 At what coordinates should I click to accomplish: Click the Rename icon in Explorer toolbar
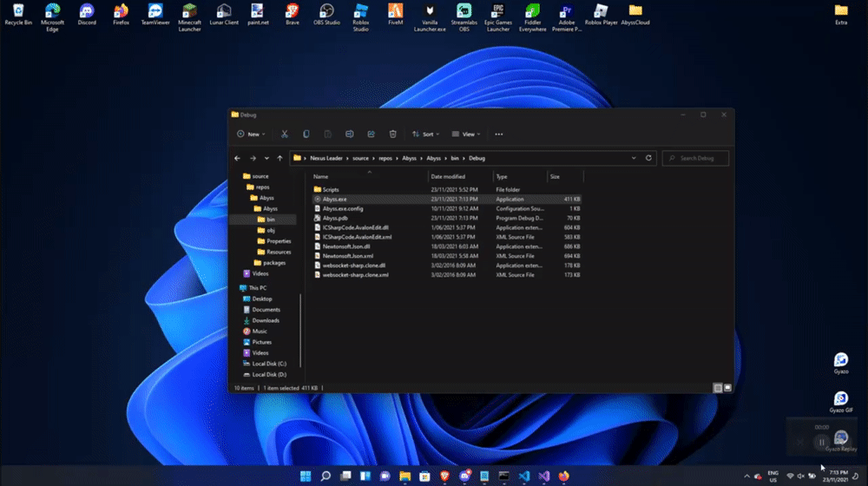point(350,135)
